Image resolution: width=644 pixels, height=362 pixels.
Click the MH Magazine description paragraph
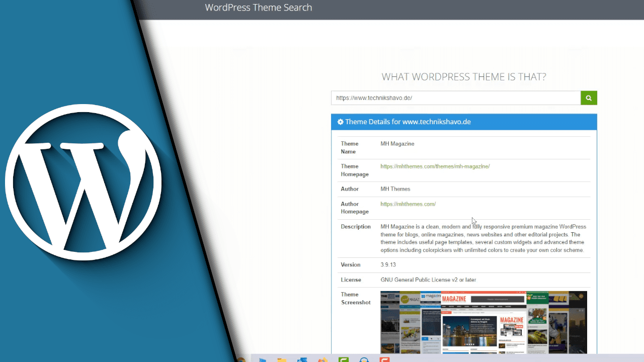click(484, 238)
